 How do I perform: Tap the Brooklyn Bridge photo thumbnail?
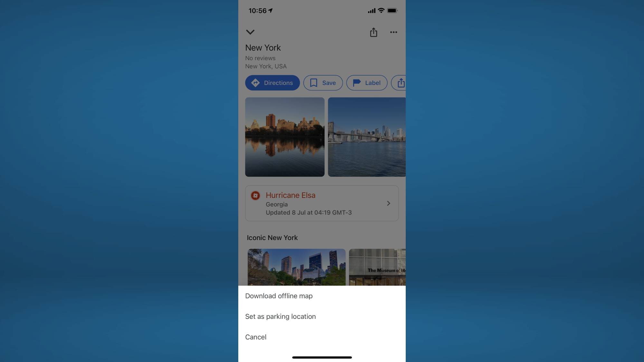[367, 136]
